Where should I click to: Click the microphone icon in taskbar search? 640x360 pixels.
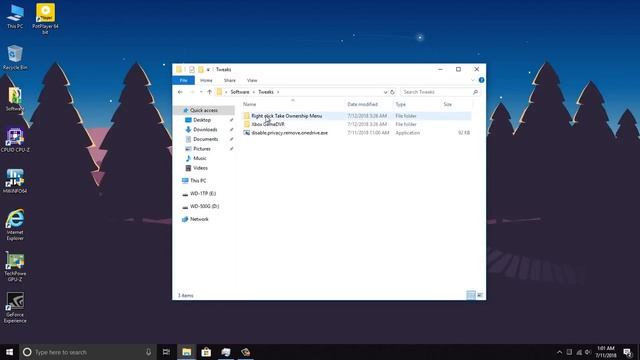click(148, 352)
